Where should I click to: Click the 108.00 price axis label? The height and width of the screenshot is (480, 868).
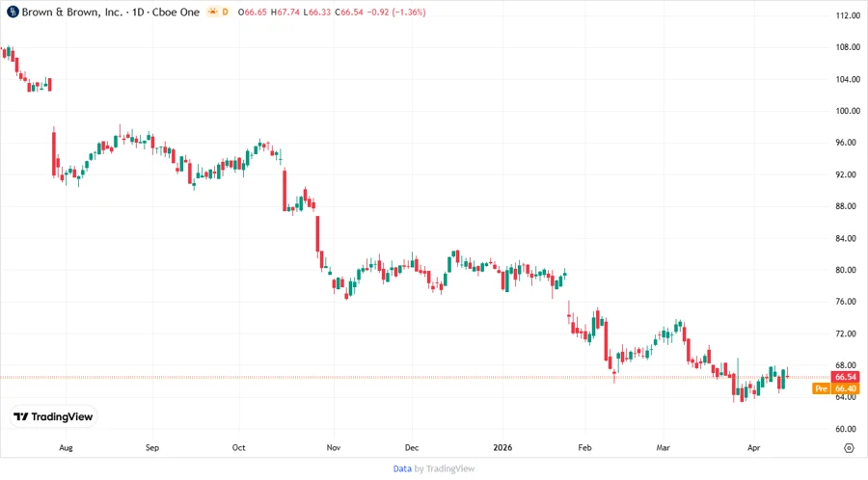click(x=848, y=47)
